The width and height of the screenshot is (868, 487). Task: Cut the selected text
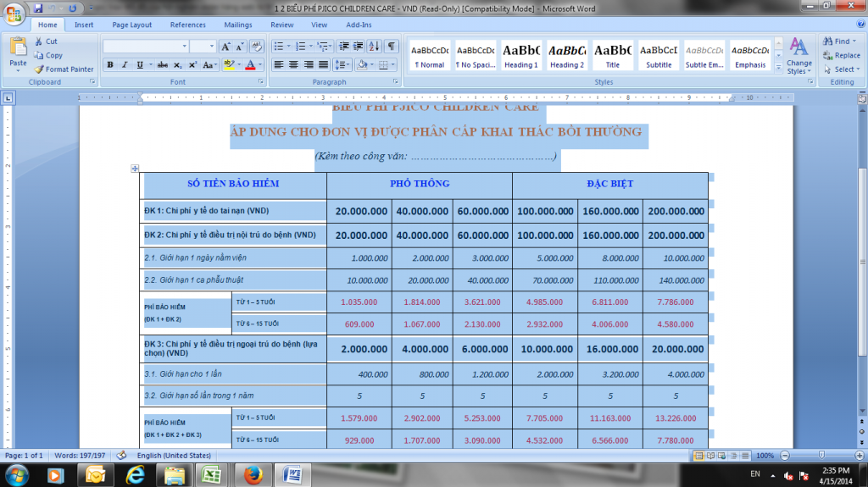[x=46, y=42]
